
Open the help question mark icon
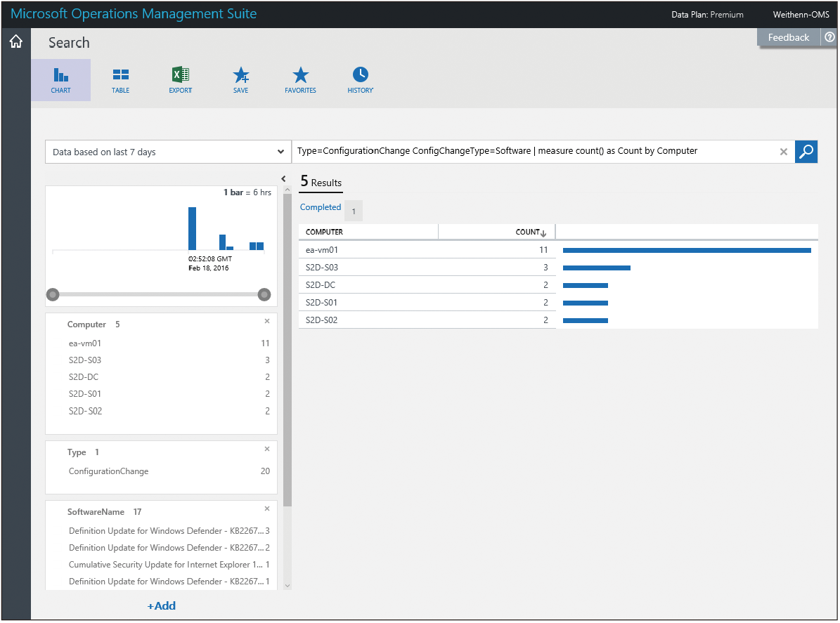tap(829, 37)
